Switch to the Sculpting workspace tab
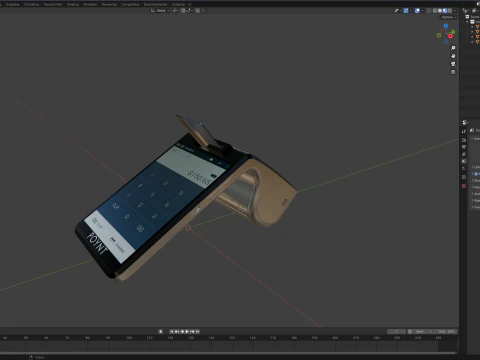 tap(13, 4)
